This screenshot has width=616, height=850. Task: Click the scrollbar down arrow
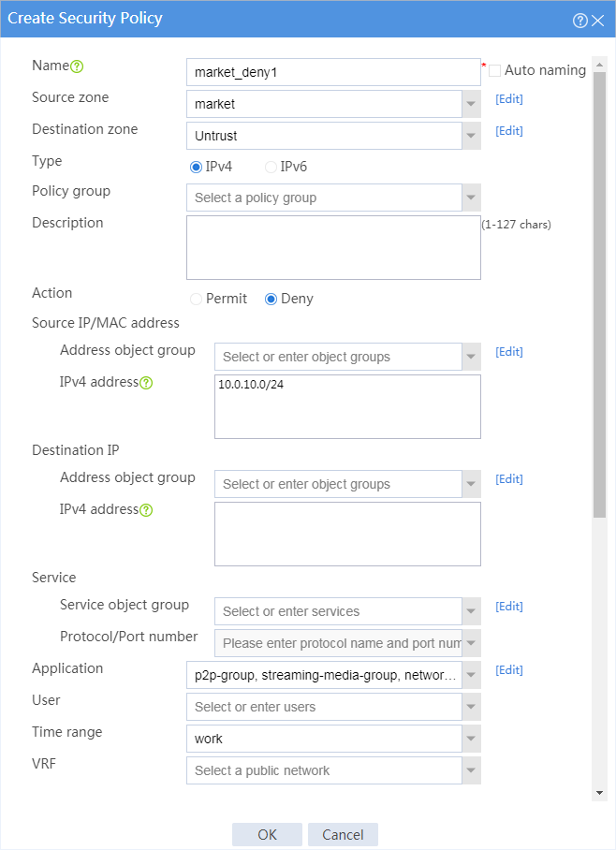click(x=599, y=793)
